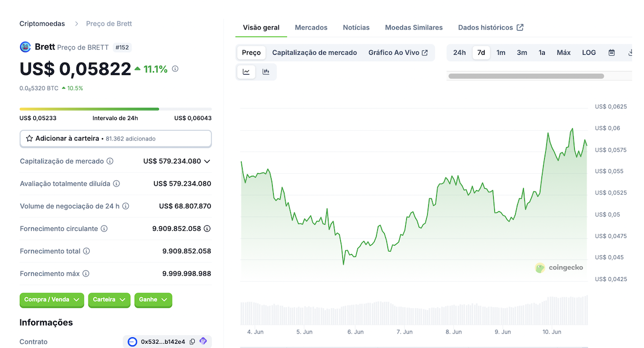
Task: Click the contract address 0x532...b142e4
Action: click(163, 342)
